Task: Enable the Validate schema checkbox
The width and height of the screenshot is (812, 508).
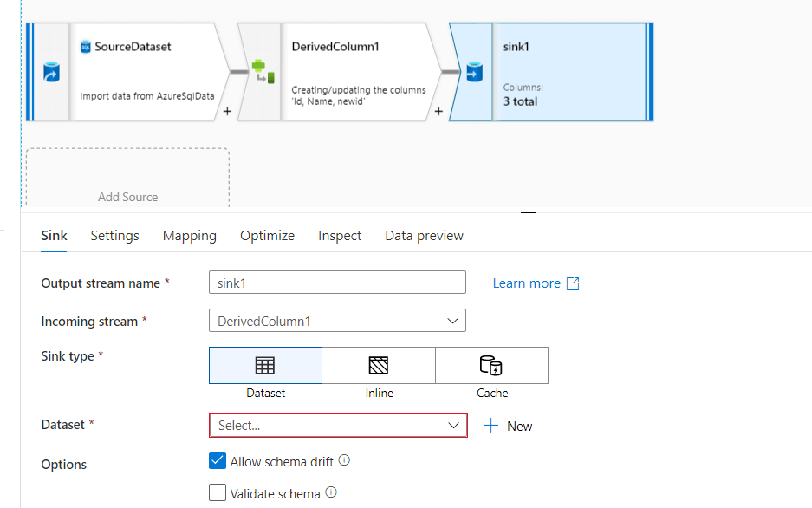Action: tap(218, 493)
